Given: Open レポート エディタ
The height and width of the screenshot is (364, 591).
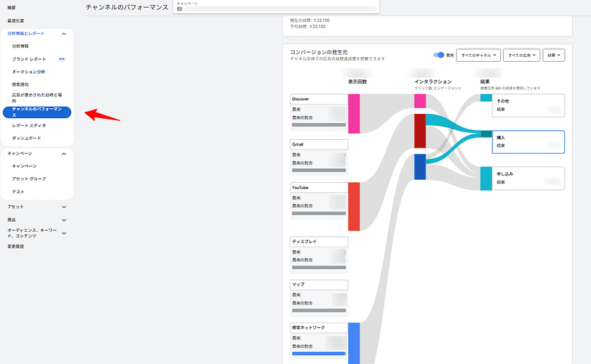Looking at the screenshot, I should 29,125.
